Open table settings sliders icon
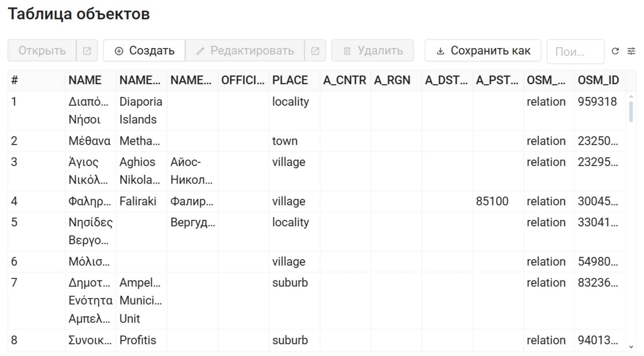 [x=631, y=51]
